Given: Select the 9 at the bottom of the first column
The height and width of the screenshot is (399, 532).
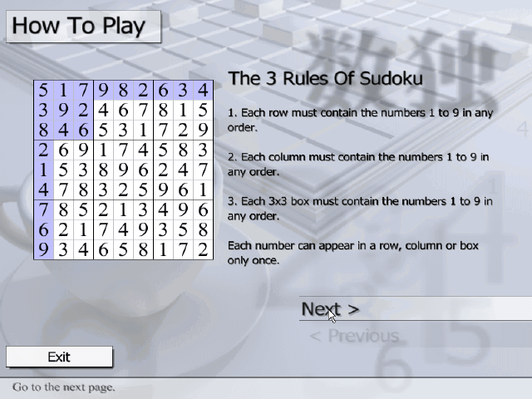Looking at the screenshot, I should click(43, 250).
